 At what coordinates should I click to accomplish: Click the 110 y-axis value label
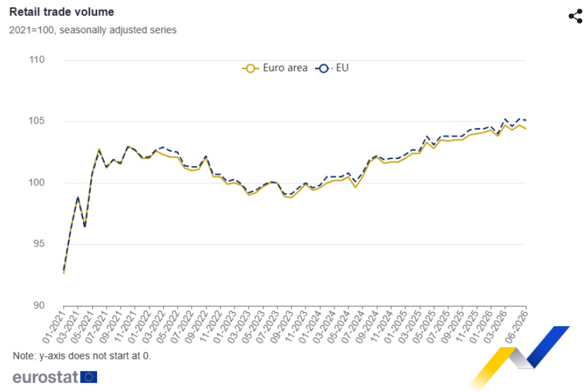point(37,59)
